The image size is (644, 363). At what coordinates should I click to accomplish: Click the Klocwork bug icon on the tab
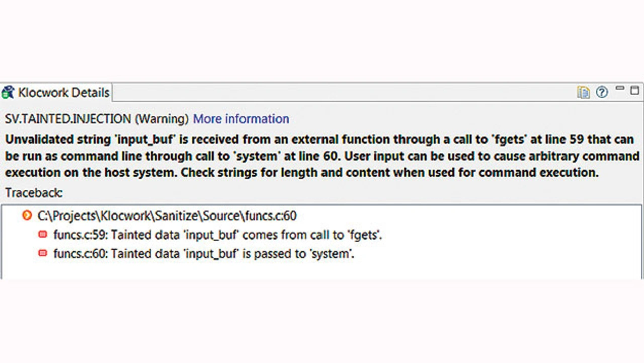[8, 93]
